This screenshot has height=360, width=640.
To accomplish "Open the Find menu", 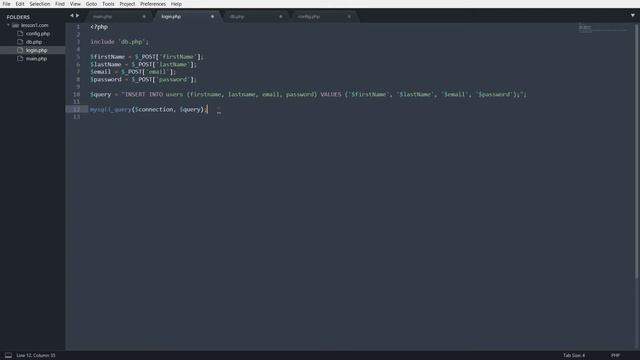I will tap(60, 4).
